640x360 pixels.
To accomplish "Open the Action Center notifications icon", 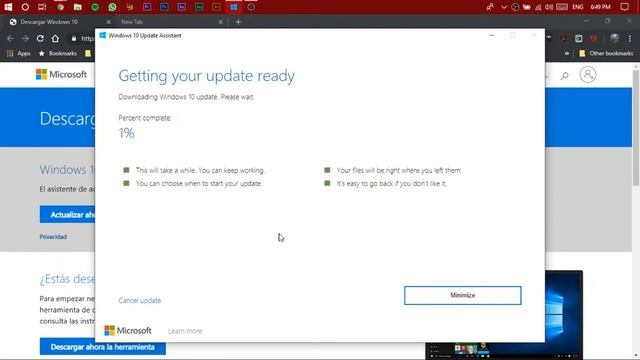I will (624, 7).
